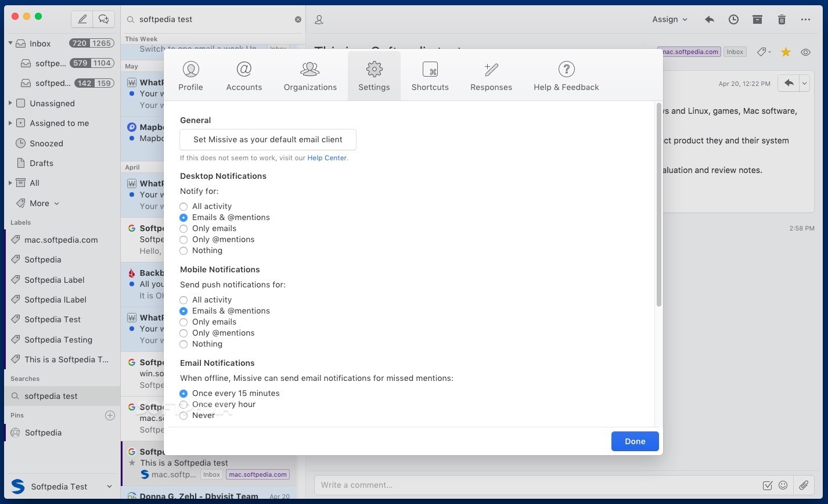Open the pinned Softpedia conversation

pyautogui.click(x=43, y=433)
